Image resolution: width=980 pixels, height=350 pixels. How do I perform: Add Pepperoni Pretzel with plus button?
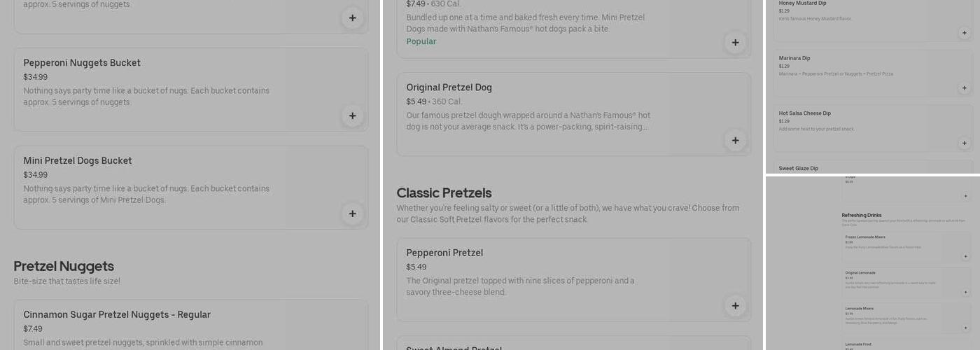735,306
